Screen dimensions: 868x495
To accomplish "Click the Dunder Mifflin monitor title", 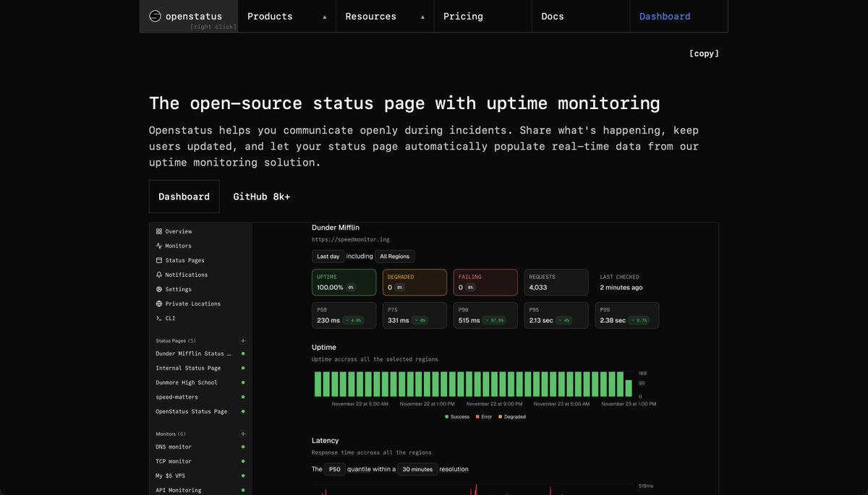I will 336,227.
